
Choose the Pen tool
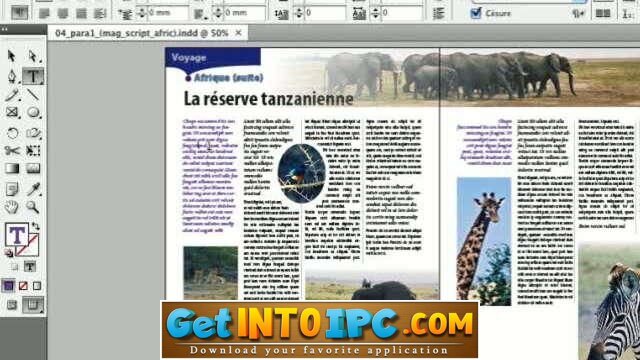click(x=11, y=76)
